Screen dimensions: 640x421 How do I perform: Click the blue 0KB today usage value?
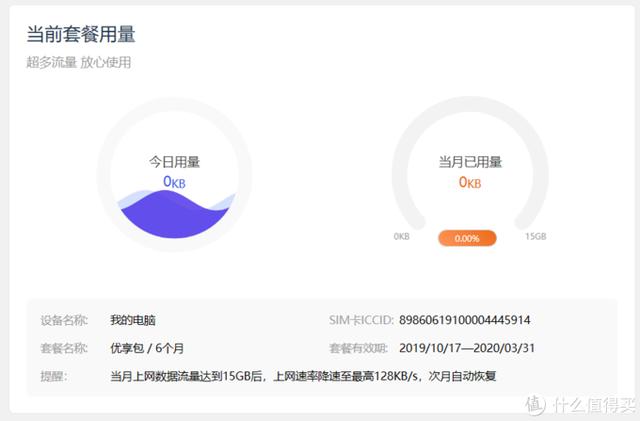click(x=175, y=182)
